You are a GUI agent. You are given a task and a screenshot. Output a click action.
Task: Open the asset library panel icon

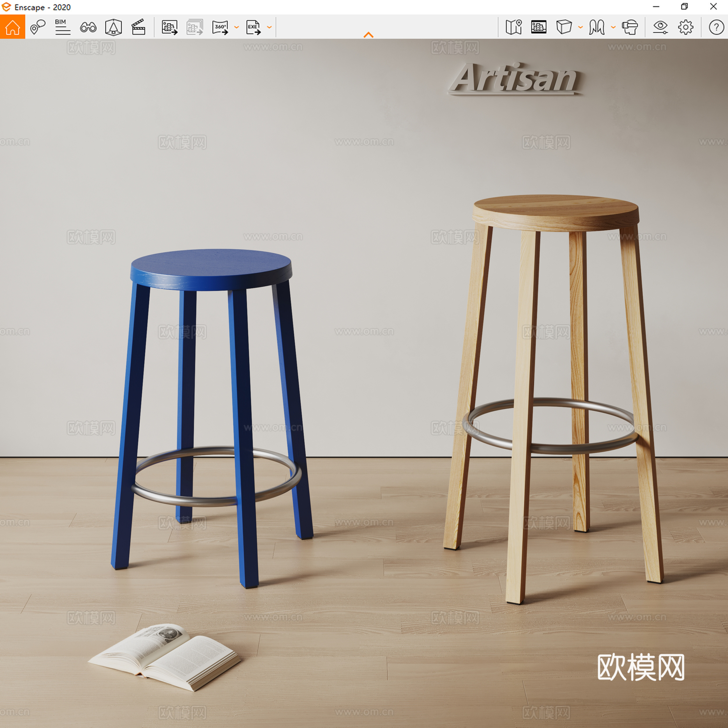click(539, 27)
